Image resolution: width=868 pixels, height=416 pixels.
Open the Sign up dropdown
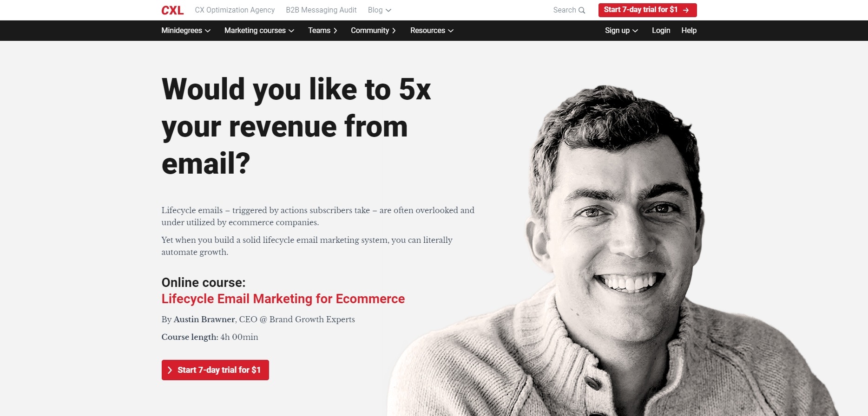[621, 31]
